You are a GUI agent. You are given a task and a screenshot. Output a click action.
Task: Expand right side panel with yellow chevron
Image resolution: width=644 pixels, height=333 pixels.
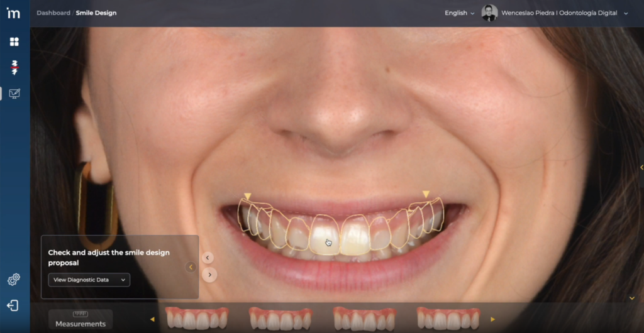pos(640,167)
